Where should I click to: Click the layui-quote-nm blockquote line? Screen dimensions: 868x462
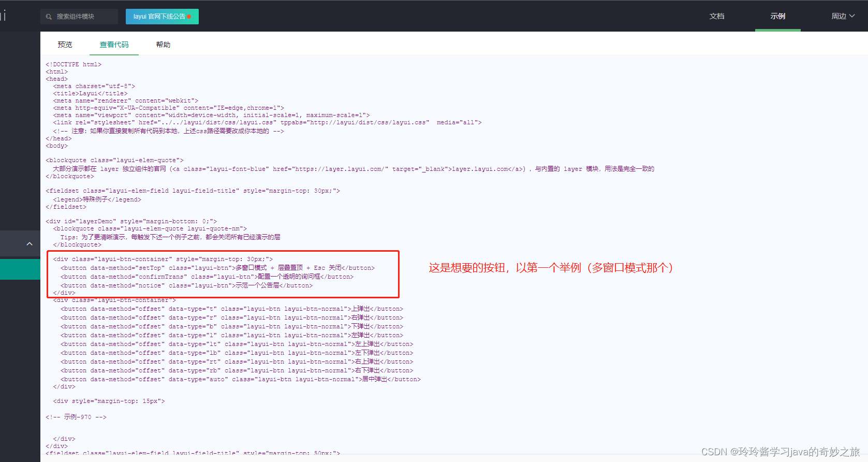150,228
